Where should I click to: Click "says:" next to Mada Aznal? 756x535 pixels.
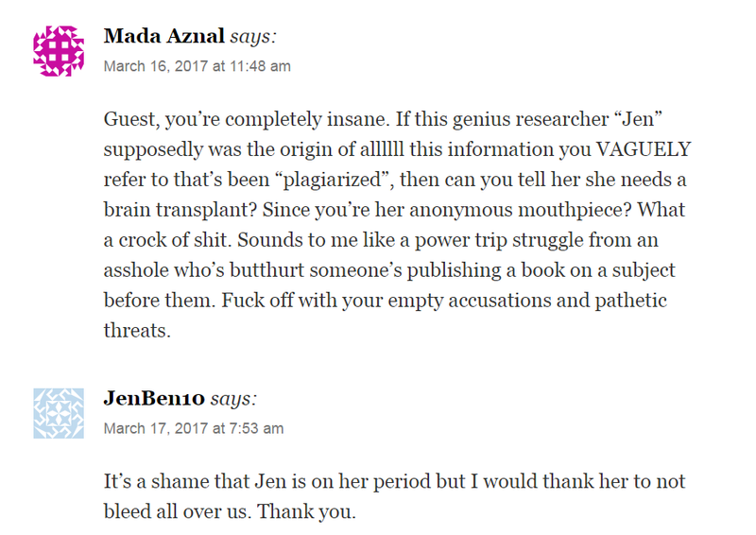(x=253, y=37)
